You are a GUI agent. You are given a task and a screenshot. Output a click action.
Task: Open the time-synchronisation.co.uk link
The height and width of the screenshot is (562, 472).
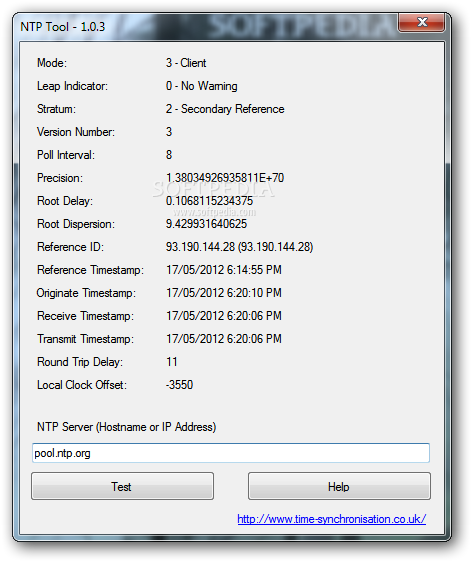332,519
